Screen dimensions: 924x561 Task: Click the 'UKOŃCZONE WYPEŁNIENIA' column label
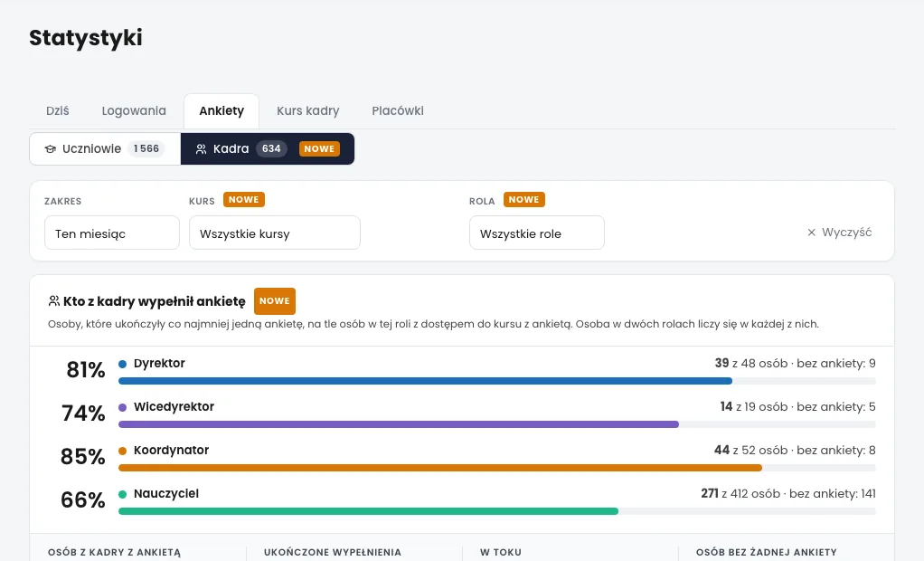click(x=333, y=552)
